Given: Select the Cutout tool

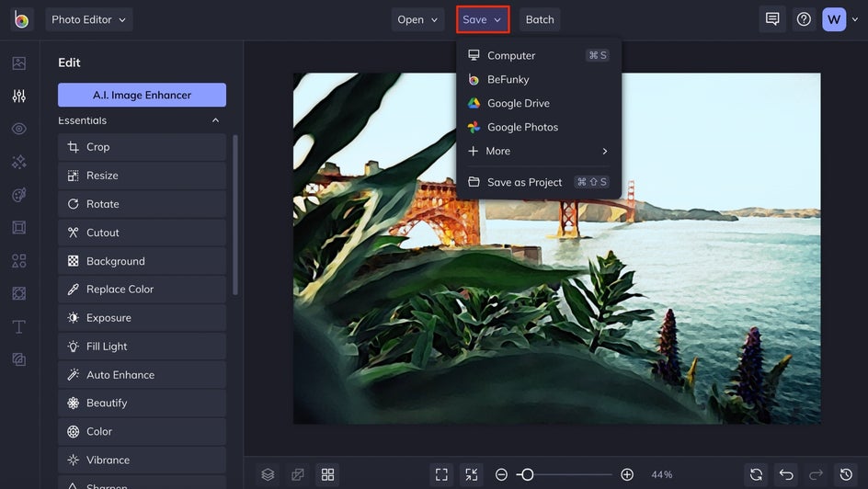Looking at the screenshot, I should pos(142,233).
